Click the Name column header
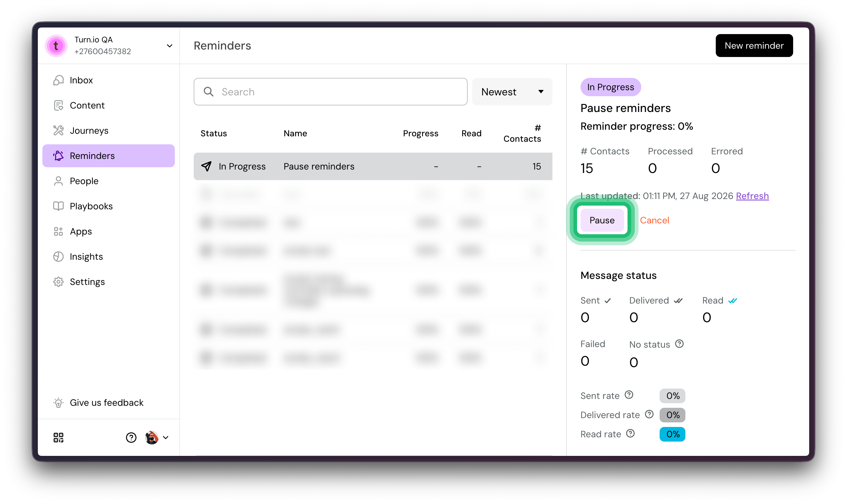 (x=295, y=133)
